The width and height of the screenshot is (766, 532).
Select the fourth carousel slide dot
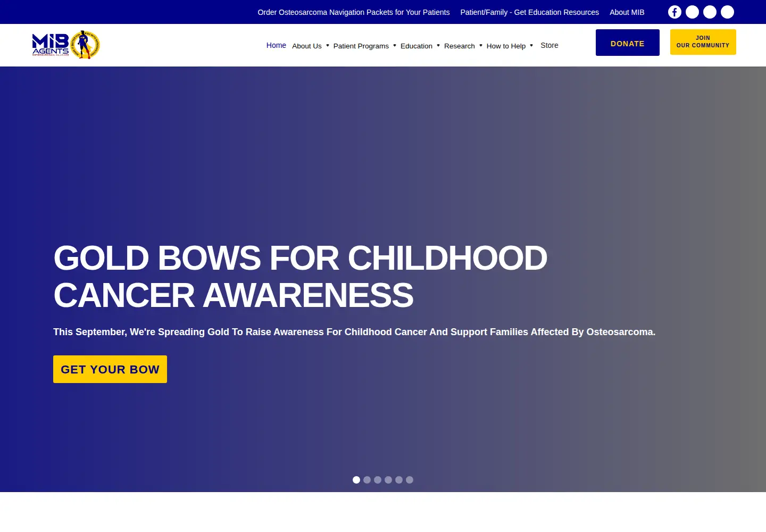tap(388, 480)
